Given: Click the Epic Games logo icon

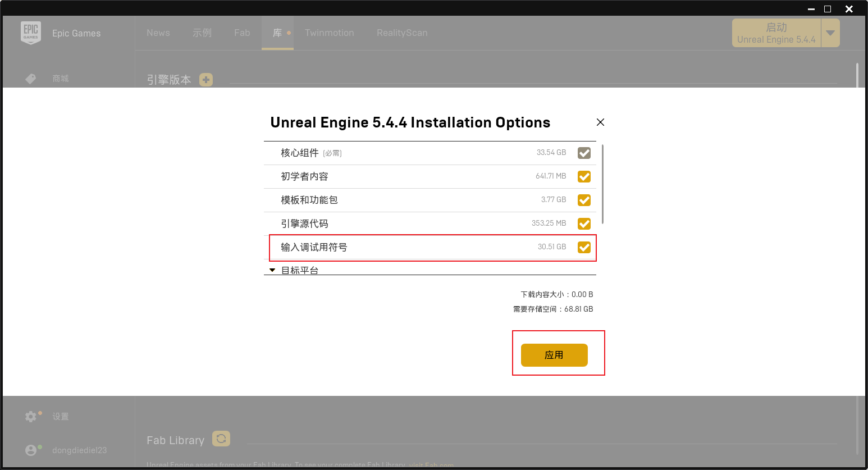Looking at the screenshot, I should pyautogui.click(x=31, y=33).
